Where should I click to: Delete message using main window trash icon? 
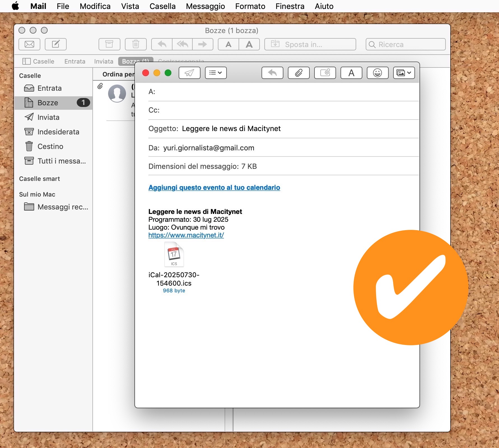coord(136,44)
